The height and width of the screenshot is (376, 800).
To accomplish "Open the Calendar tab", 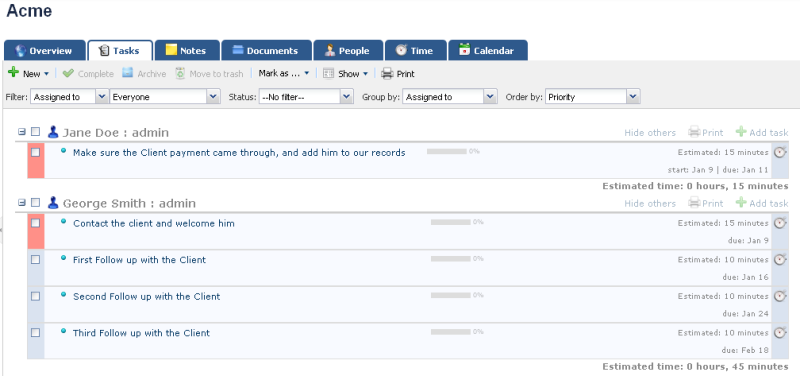I will 487,51.
